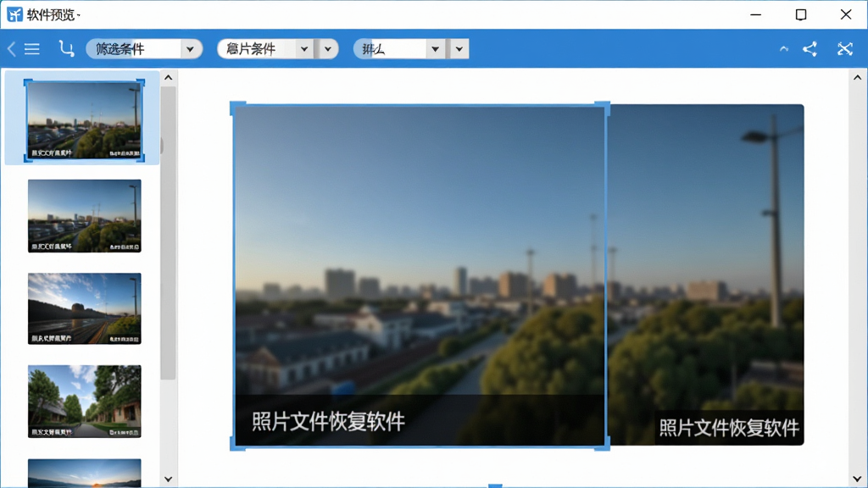Select the tree-lined path thumbnail

pos(85,401)
